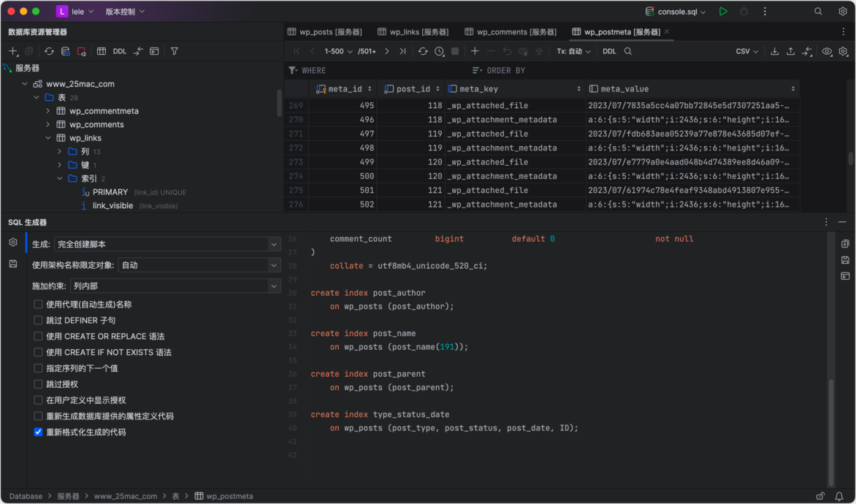Screen dimensions: 856x504
Task: Tick the 跳过授权 checkbox
Action: (x=38, y=384)
